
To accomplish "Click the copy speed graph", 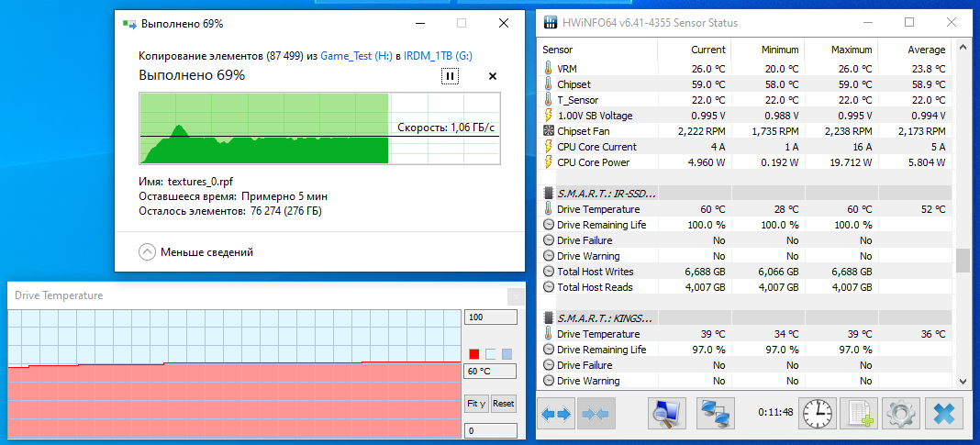I will pyautogui.click(x=319, y=128).
